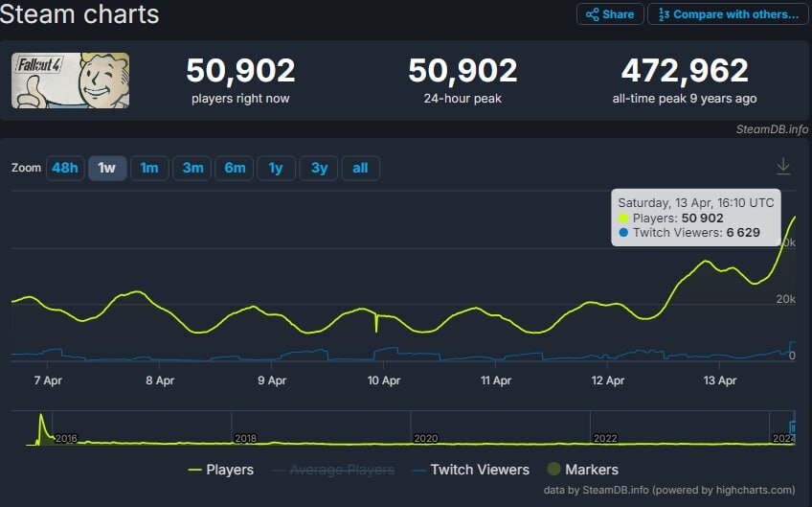The height and width of the screenshot is (507, 812).
Task: Toggle Twitch Viewers series visibility
Action: 471,470
